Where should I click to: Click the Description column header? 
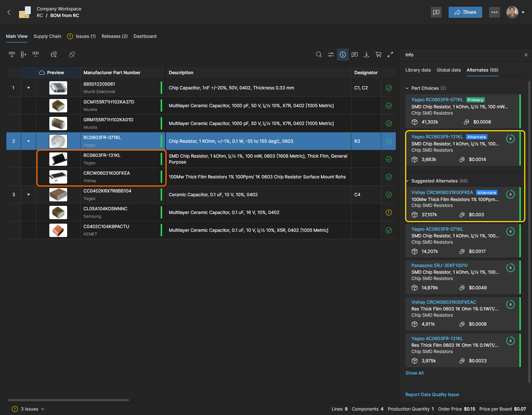coord(258,73)
